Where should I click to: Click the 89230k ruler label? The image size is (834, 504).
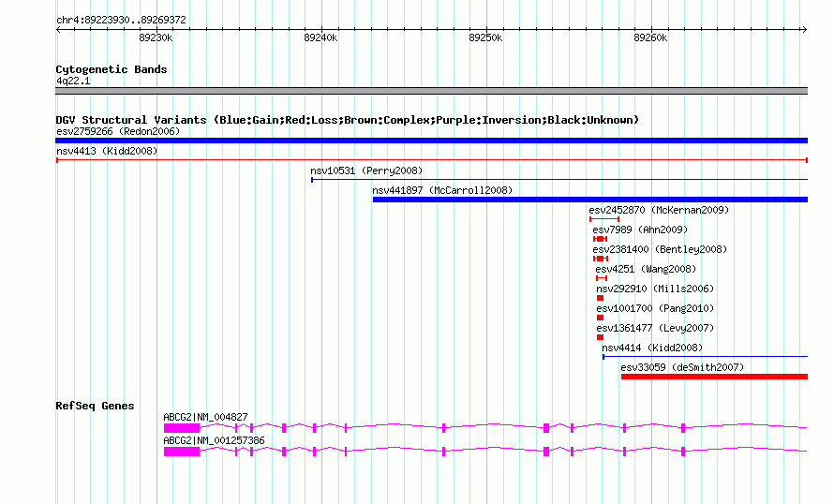pos(156,37)
